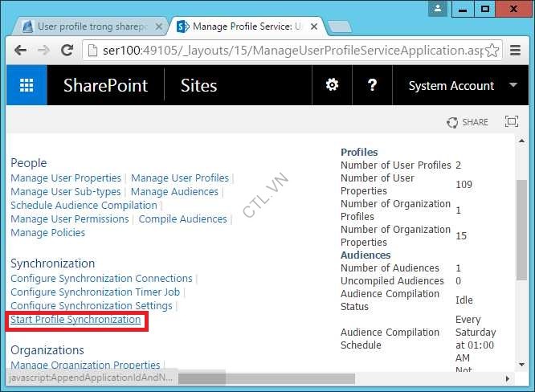
Task: Reload the page
Action: click(68, 50)
